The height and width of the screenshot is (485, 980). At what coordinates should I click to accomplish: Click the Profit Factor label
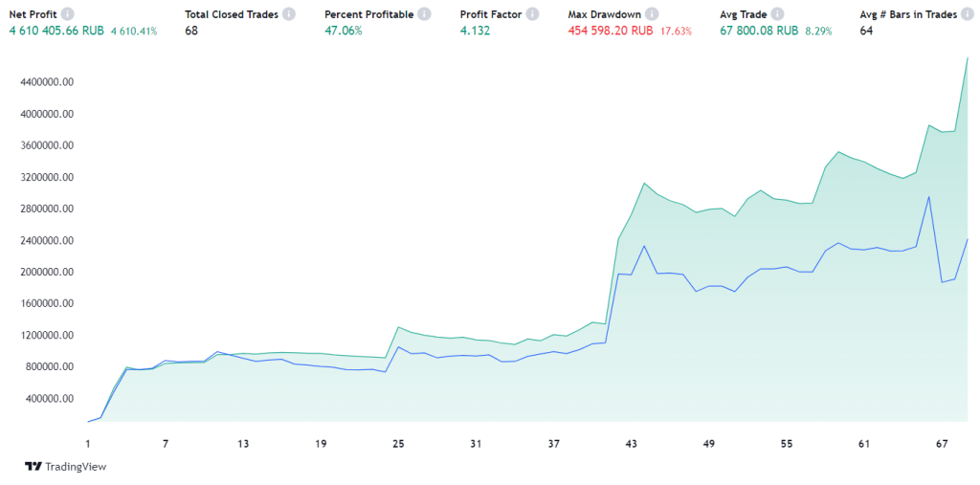tap(491, 14)
